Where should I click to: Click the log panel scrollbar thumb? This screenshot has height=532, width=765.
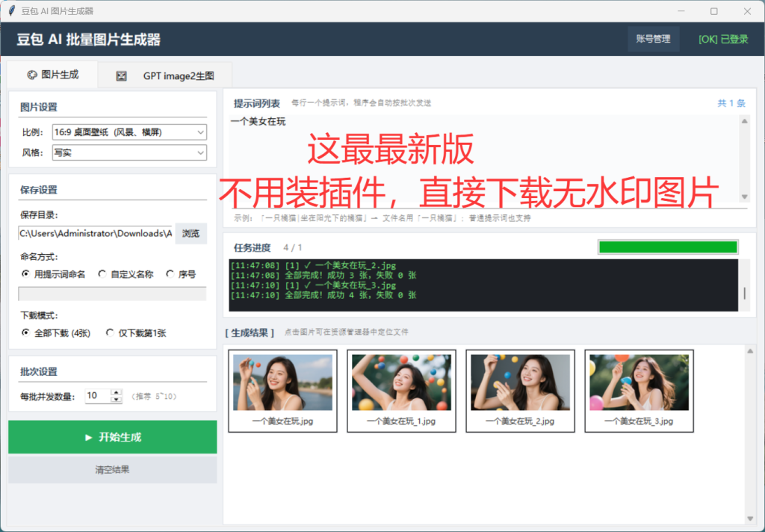click(745, 294)
